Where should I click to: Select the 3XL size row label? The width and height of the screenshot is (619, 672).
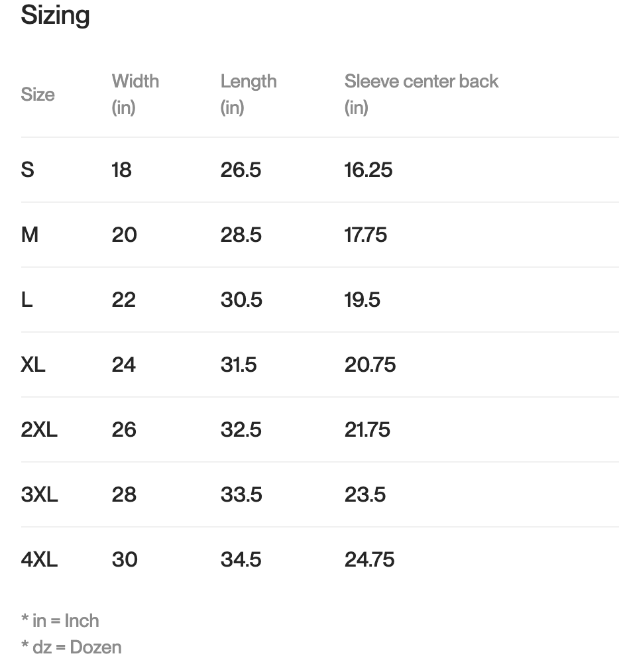[x=39, y=494]
